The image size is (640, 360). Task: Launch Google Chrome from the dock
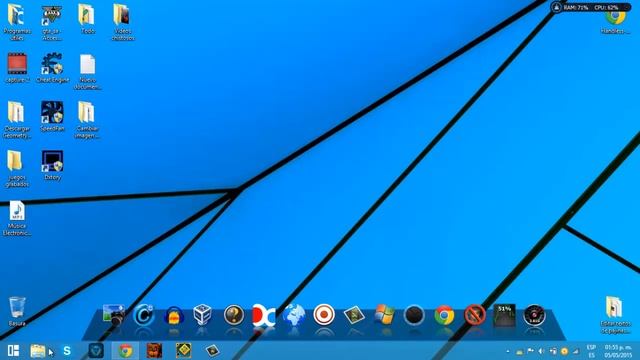[x=444, y=315]
